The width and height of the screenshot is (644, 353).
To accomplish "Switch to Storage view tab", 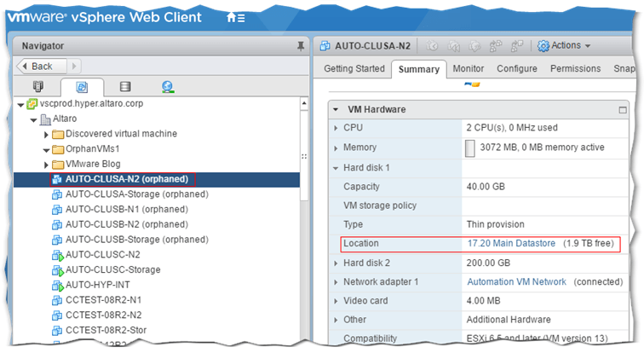I will (x=125, y=86).
